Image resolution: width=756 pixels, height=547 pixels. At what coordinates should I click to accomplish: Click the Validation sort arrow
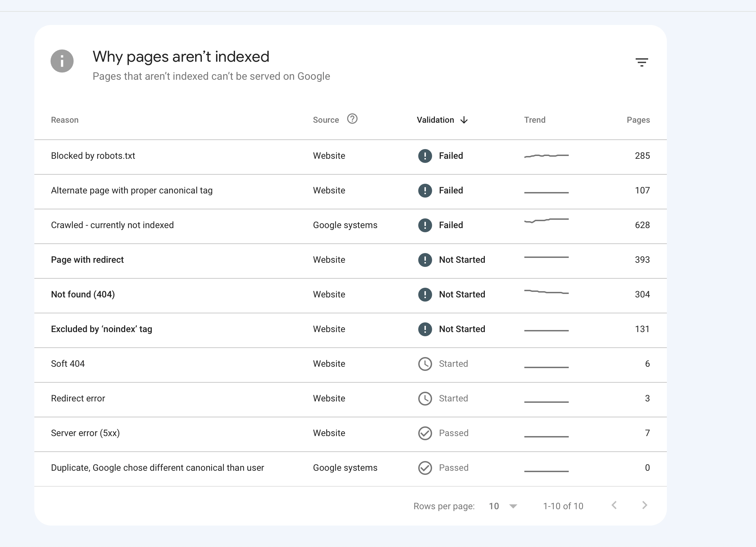click(464, 120)
